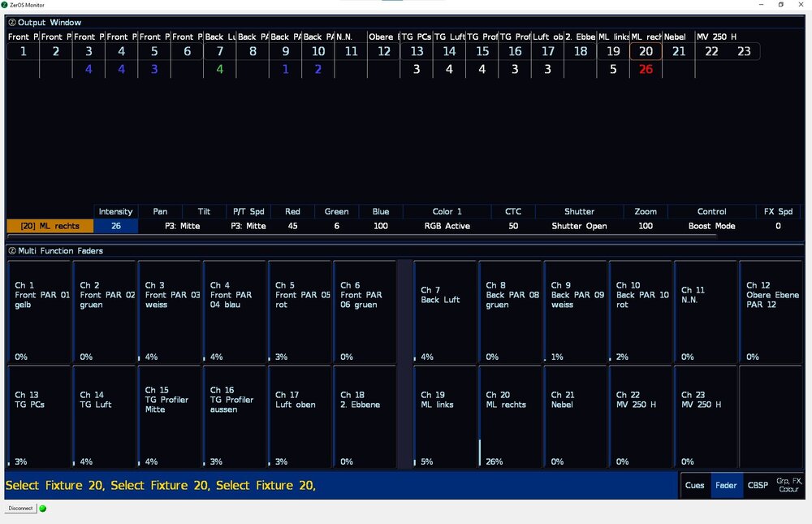The width and height of the screenshot is (812, 524).
Task: Select the Ch 19 ML links fader
Action: (445, 418)
